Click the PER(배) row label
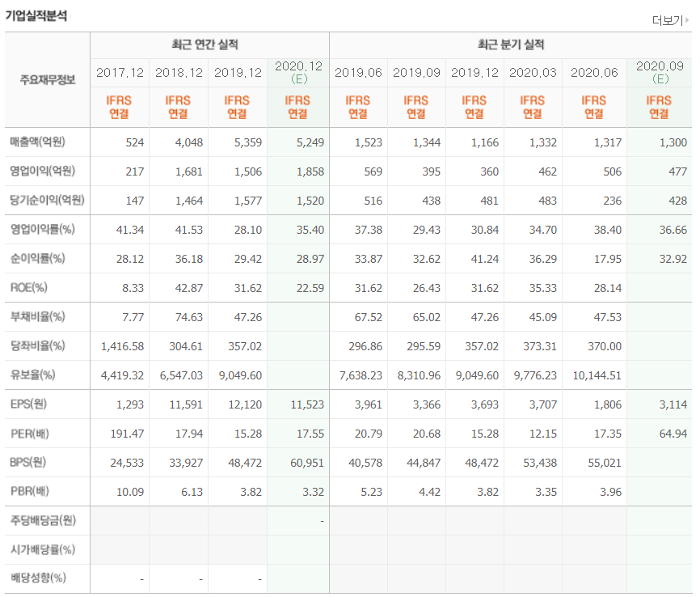 click(x=29, y=434)
